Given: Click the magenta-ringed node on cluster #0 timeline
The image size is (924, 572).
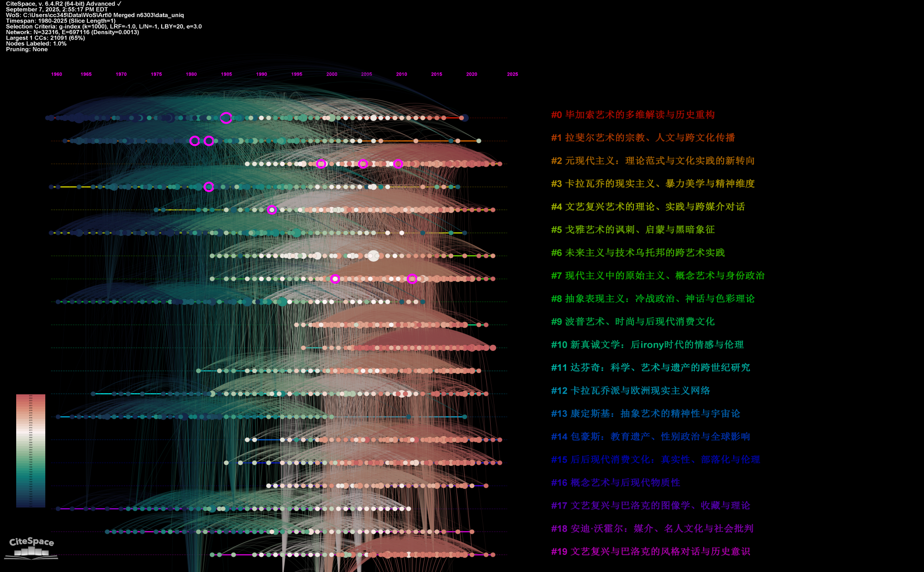Looking at the screenshot, I should click(225, 118).
